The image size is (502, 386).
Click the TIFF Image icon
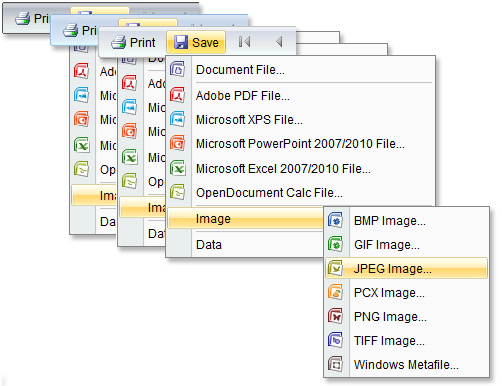[x=335, y=340]
